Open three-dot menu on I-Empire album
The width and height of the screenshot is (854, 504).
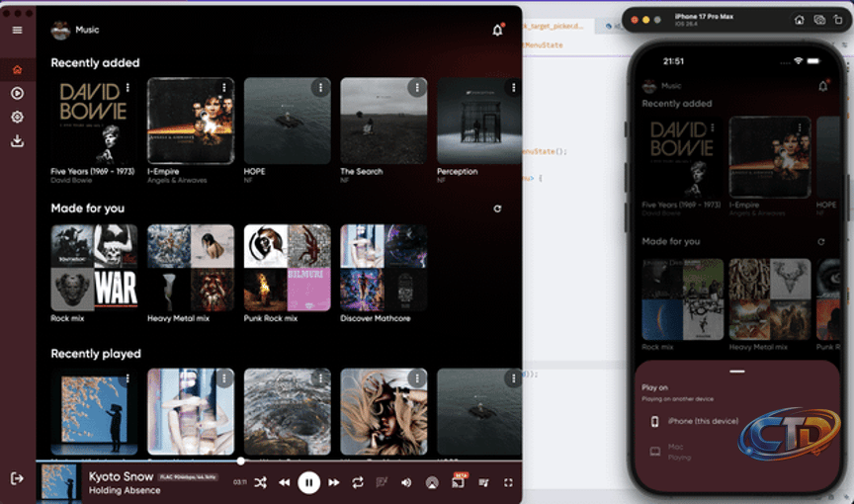pyautogui.click(x=223, y=88)
